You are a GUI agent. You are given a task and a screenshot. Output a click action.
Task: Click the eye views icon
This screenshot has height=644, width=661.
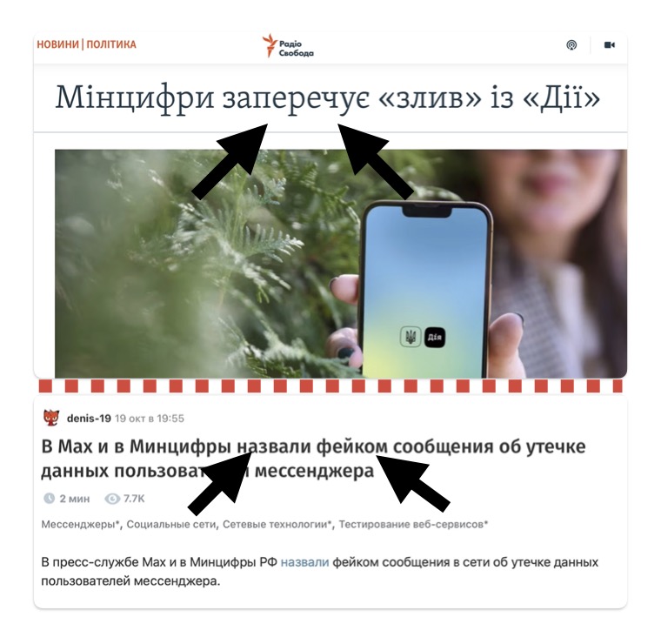tap(111, 499)
